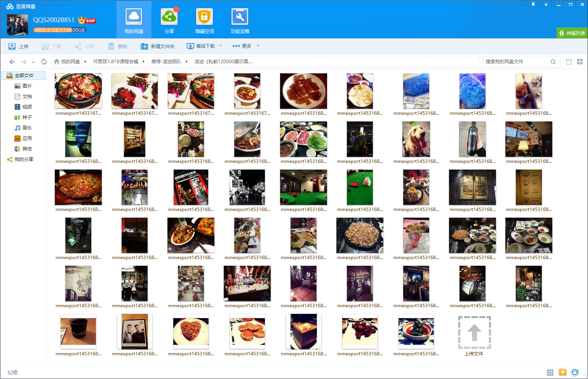The height and width of the screenshot is (379, 588).
Task: Click the status bar grid icon
Action: click(550, 372)
